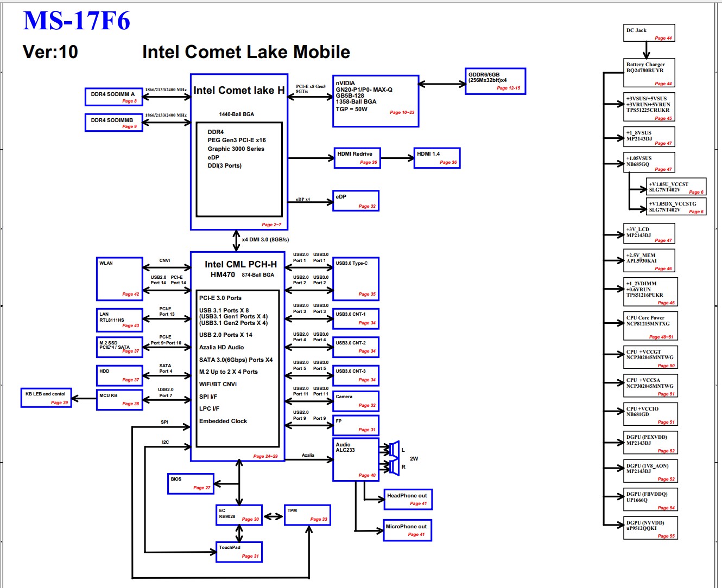Screen dimensions: 722x588
Task: Click the USB3.0 CNT-2 block
Action: [356, 347]
